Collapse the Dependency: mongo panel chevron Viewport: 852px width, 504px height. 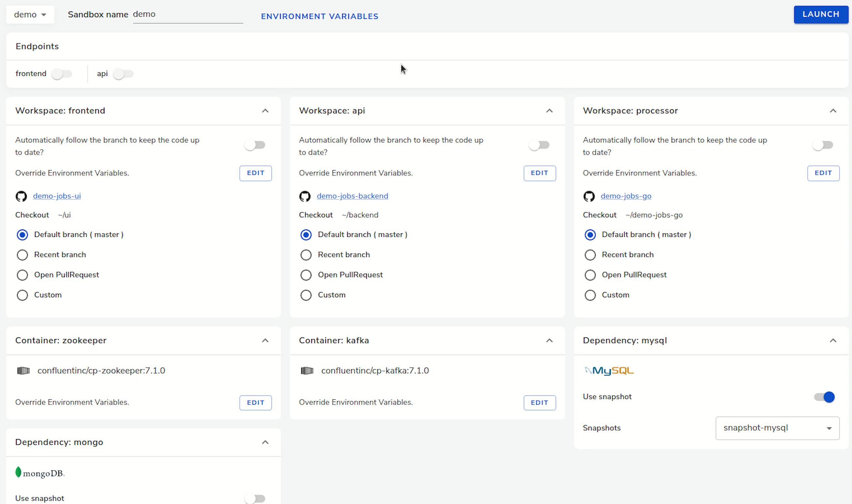tap(265, 442)
